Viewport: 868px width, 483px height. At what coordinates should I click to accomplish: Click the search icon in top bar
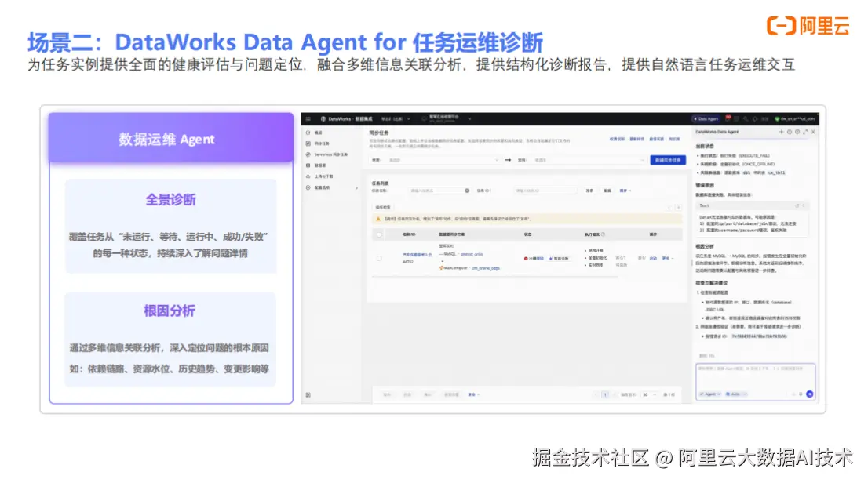pos(746,119)
